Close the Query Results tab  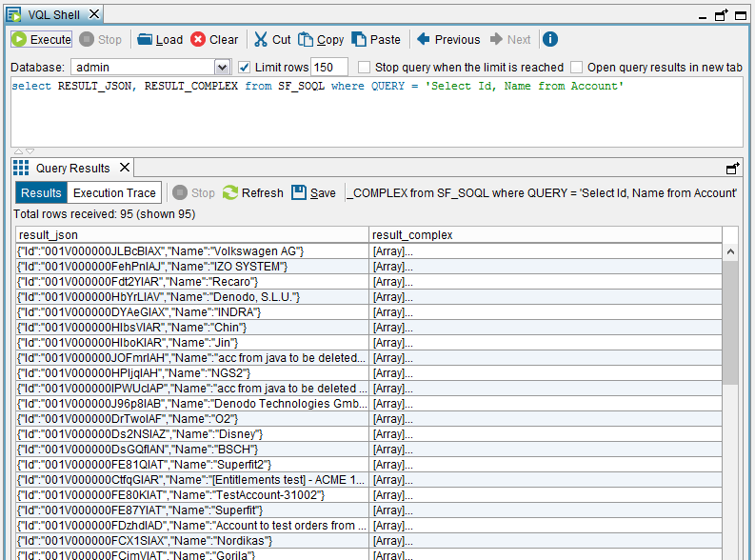(125, 167)
